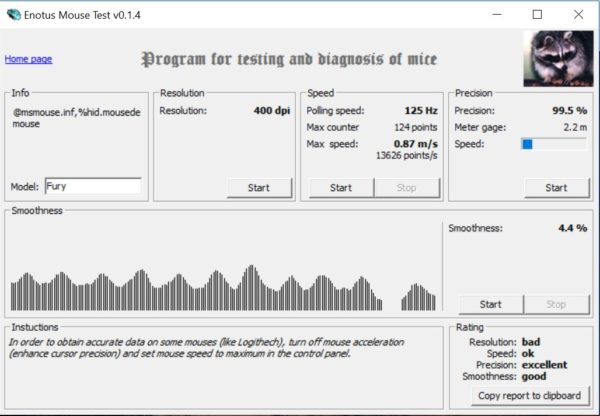Start the Resolution test
Screen dimensions: 600x416
point(259,187)
